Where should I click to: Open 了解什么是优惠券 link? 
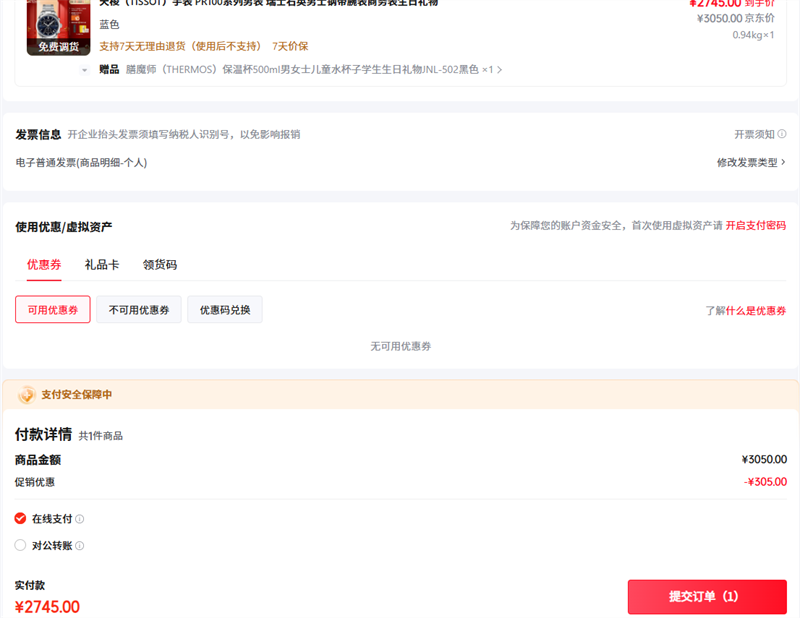coord(745,311)
